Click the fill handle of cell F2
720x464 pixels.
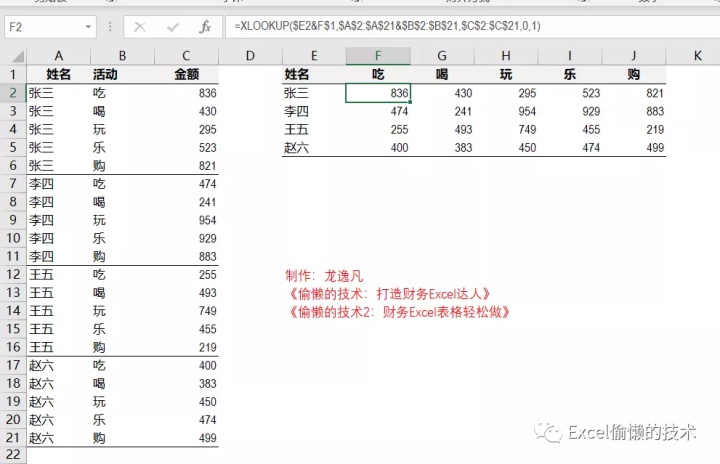(x=410, y=102)
